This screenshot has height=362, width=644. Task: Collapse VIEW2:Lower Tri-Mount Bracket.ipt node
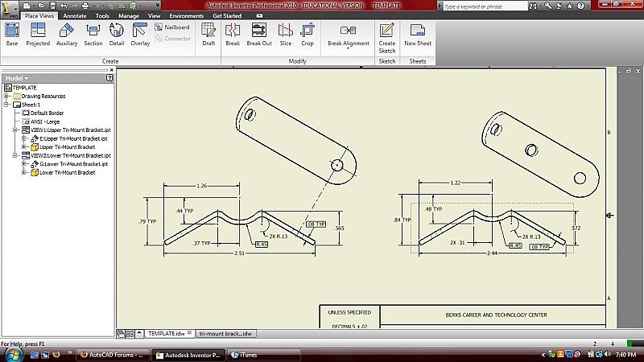coord(14,155)
